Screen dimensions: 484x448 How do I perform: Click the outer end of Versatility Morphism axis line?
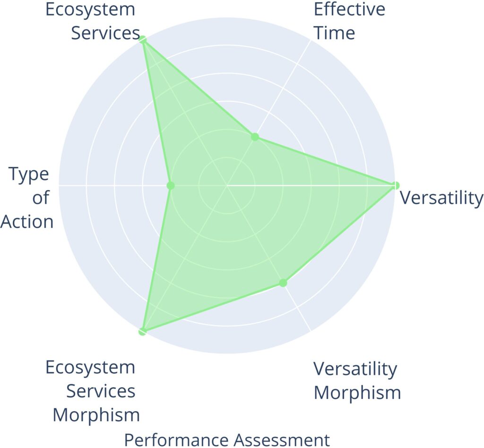310,330
